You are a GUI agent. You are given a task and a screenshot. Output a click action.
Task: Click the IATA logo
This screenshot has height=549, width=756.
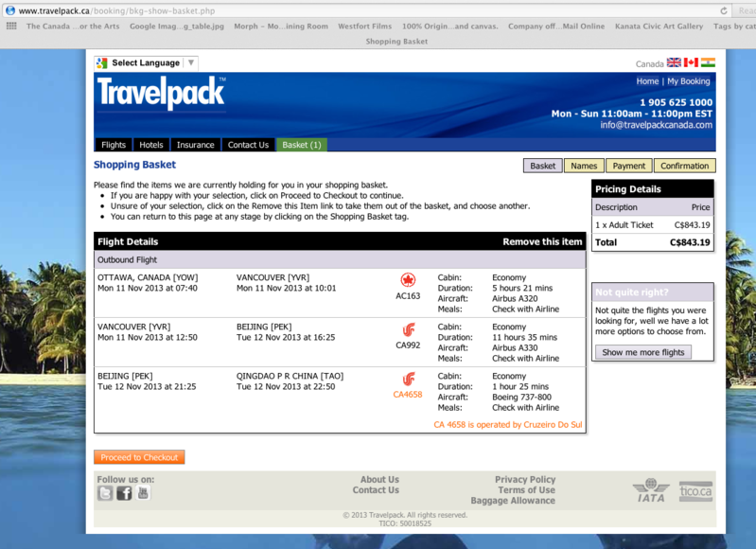tap(651, 490)
